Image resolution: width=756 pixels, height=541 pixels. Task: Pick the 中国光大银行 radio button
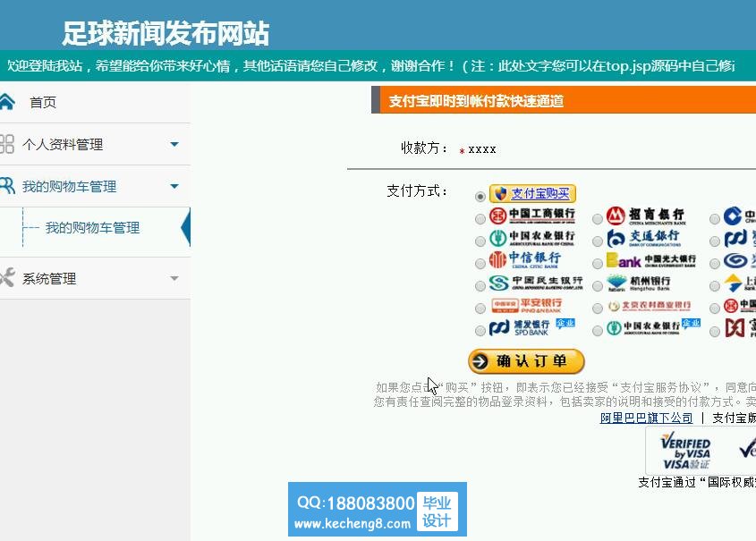pyautogui.click(x=598, y=264)
